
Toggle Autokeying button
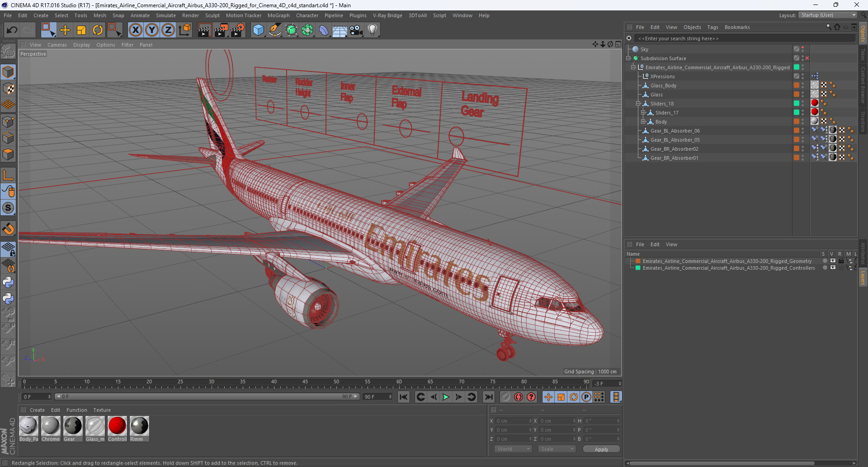coord(519,397)
